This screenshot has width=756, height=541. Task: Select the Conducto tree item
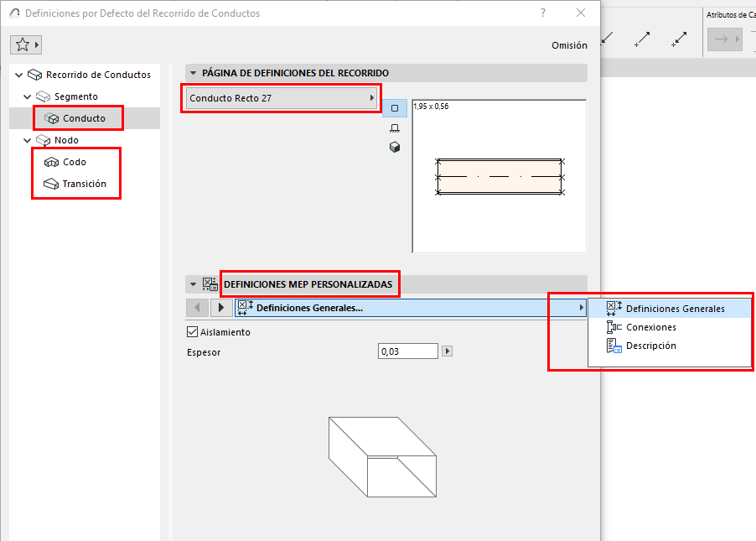click(x=85, y=118)
